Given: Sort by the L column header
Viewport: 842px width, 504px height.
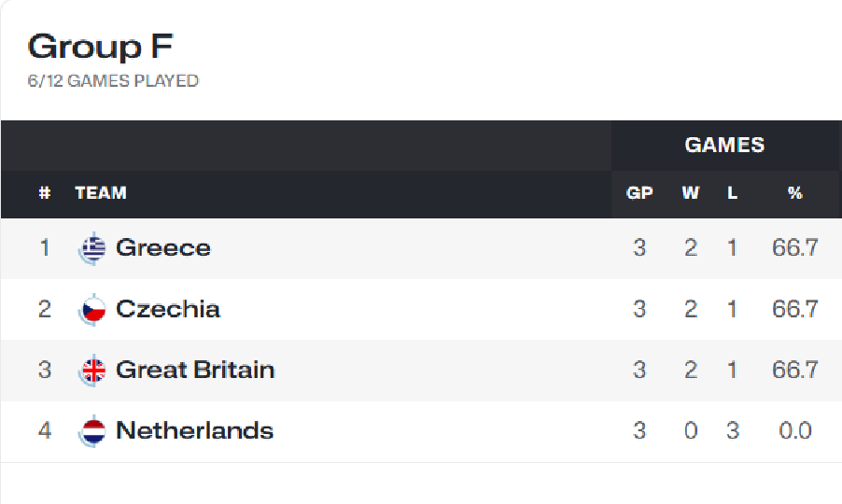Looking at the screenshot, I should [x=733, y=193].
